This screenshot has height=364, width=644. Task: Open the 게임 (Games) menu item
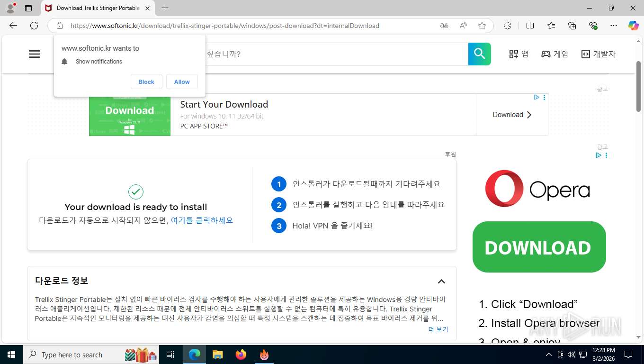[x=555, y=54]
